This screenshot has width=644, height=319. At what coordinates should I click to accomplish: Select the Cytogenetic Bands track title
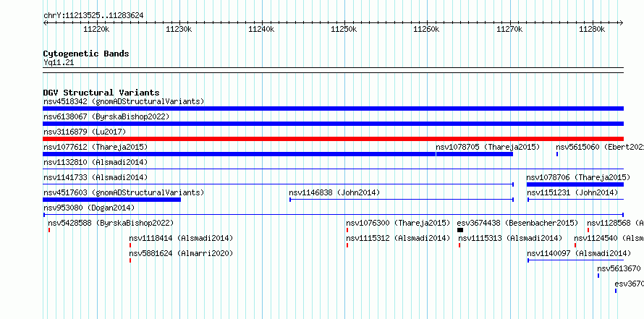coord(86,54)
